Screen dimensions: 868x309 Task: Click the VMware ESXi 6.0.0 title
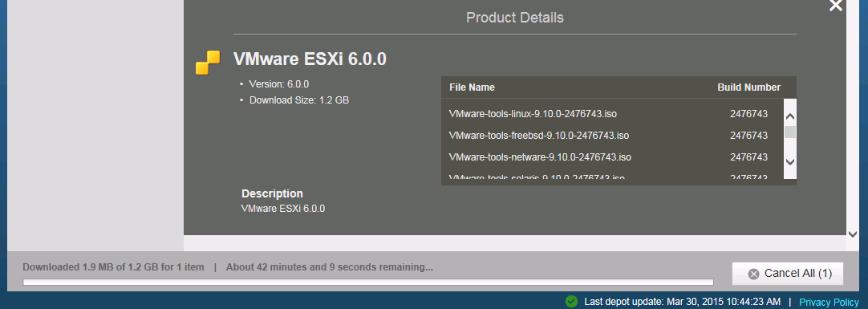(x=310, y=59)
